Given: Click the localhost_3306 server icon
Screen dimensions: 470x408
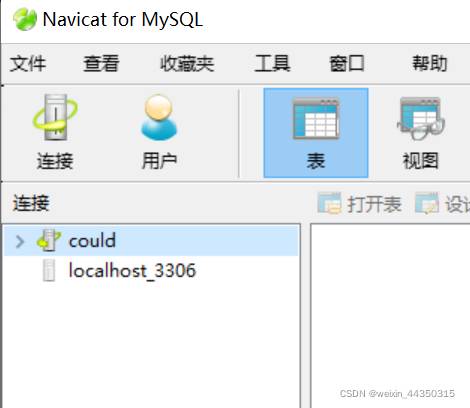Looking at the screenshot, I should click(49, 271).
